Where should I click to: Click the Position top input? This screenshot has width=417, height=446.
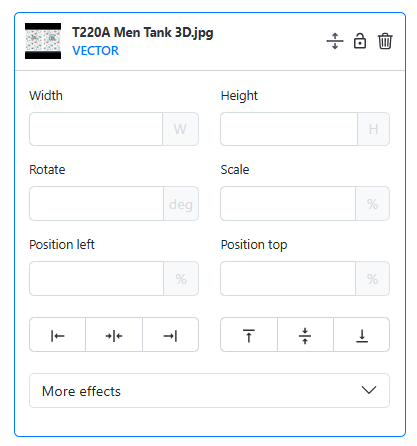click(x=288, y=279)
